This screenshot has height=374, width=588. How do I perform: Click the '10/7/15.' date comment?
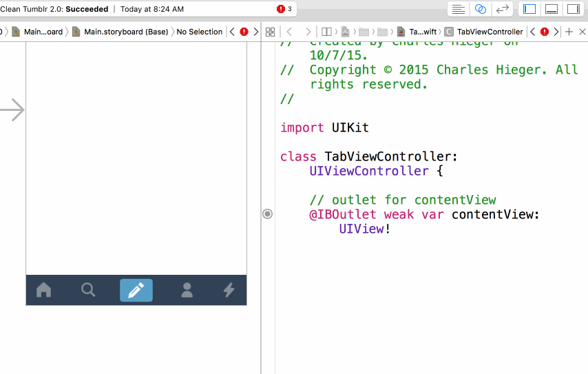click(339, 56)
